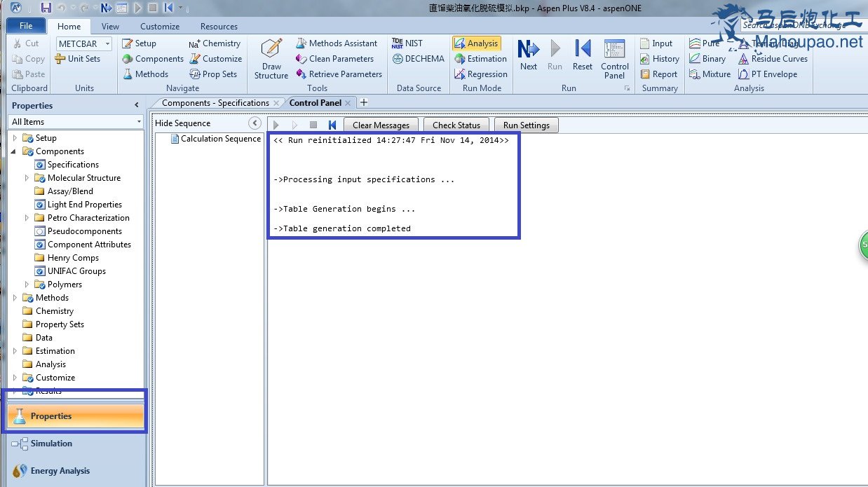Open the File menu

(x=26, y=26)
